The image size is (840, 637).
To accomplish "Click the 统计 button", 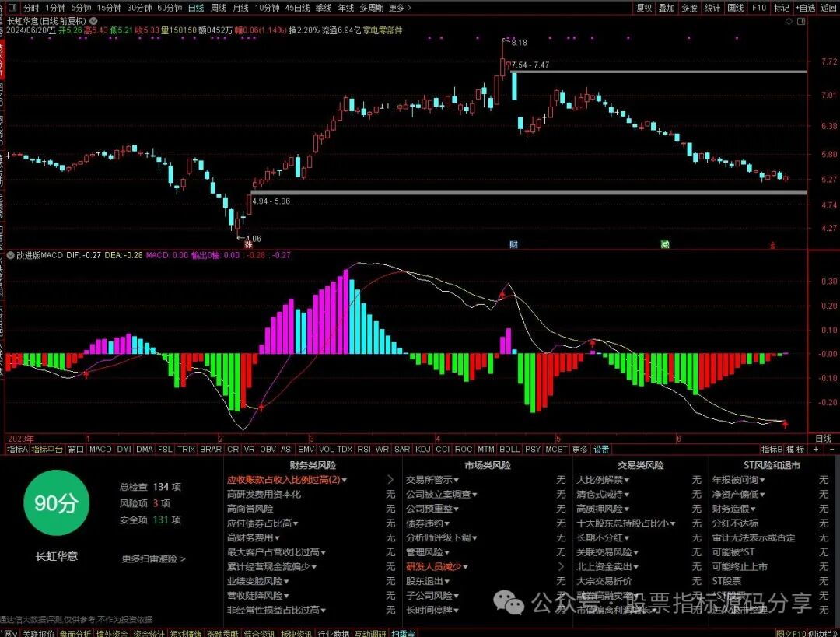I will [712, 8].
